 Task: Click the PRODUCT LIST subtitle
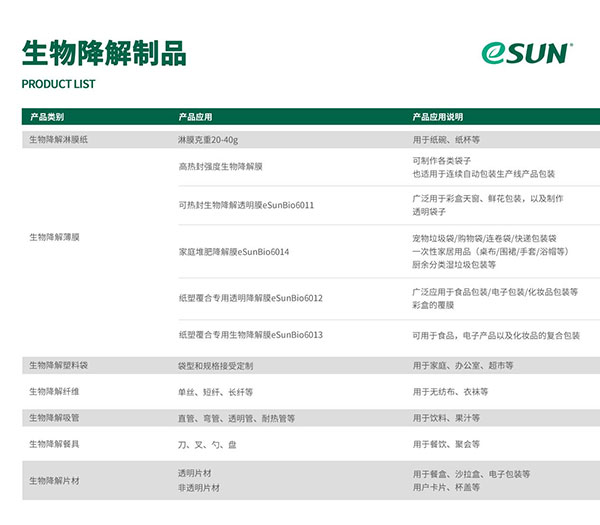[58, 84]
